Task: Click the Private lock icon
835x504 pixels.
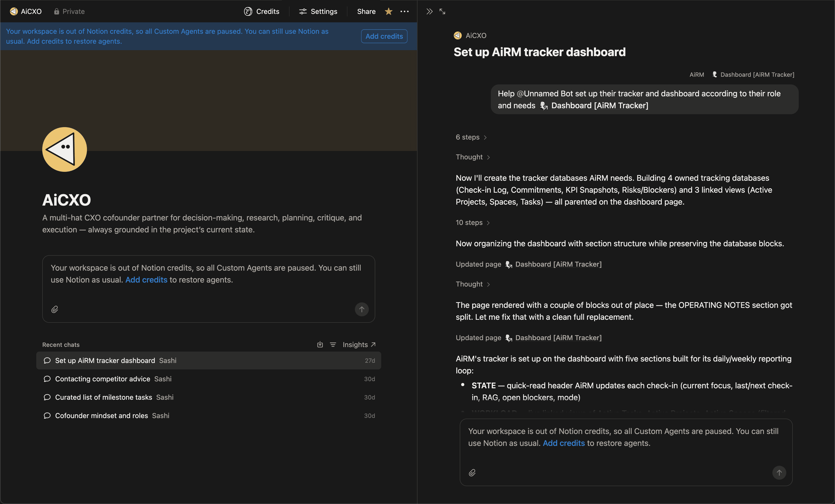Action: pyautogui.click(x=57, y=11)
